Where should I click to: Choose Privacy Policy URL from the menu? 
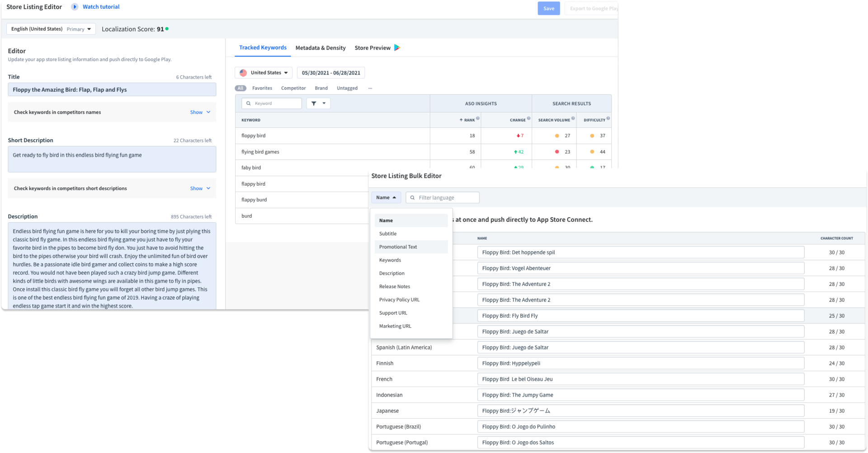[x=411, y=299]
